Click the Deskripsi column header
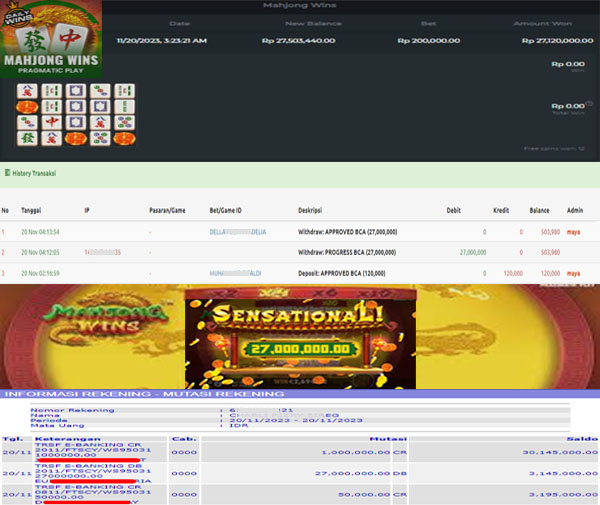 pos(310,210)
